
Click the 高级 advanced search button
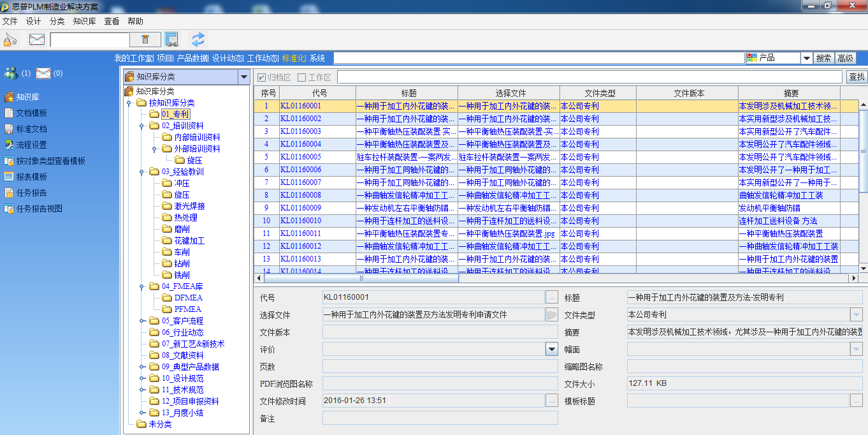845,58
